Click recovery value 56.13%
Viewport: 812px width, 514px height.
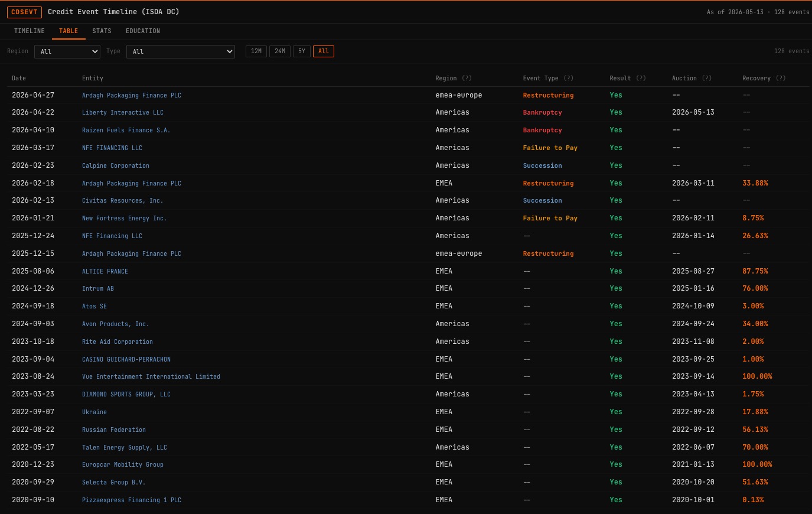coord(755,430)
